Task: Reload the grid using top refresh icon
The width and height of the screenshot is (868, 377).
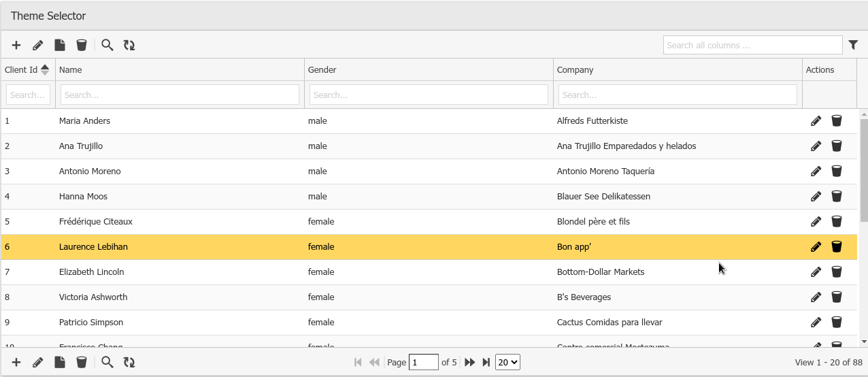Action: 129,45
